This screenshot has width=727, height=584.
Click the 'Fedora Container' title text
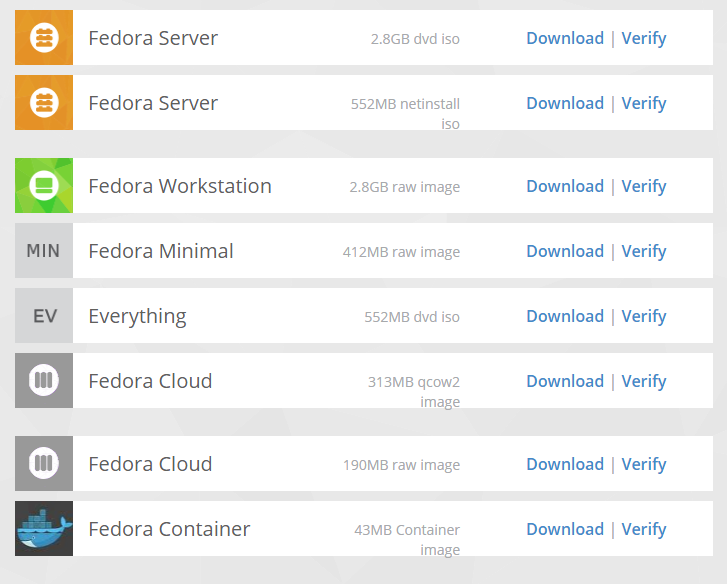(169, 529)
